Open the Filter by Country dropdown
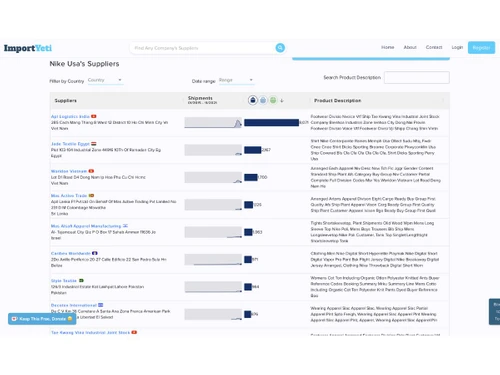Image resolution: width=500 pixels, height=375 pixels. pos(105,80)
